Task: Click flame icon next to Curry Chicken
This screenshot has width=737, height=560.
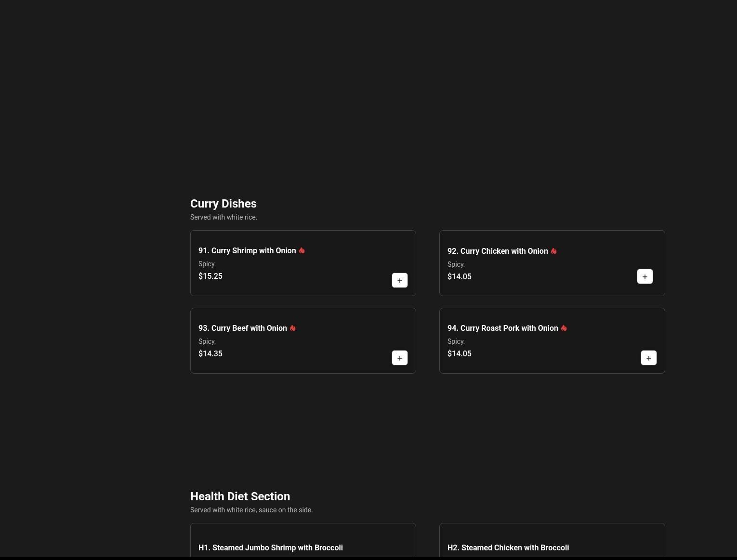Action: 553,251
